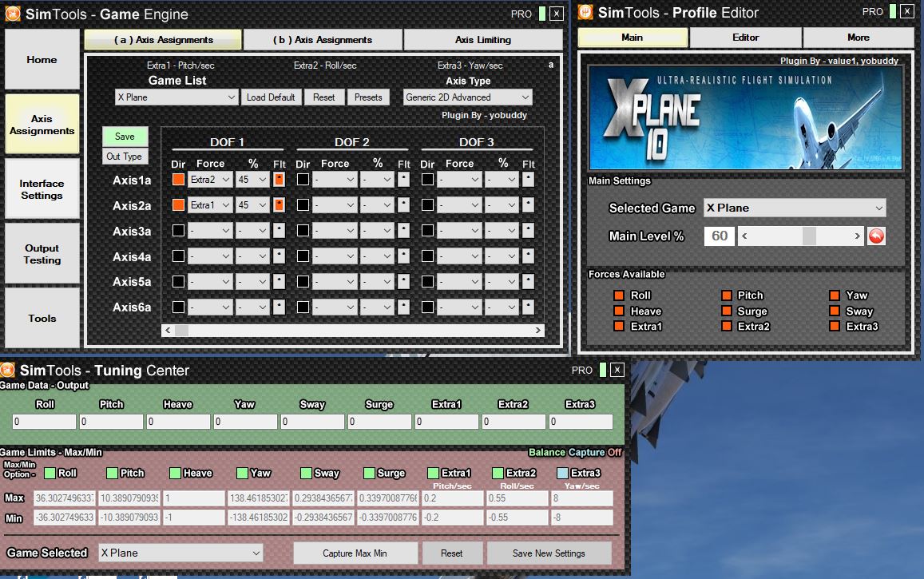Open the Editor tab in Profile Editor
924x579 pixels.
[745, 38]
